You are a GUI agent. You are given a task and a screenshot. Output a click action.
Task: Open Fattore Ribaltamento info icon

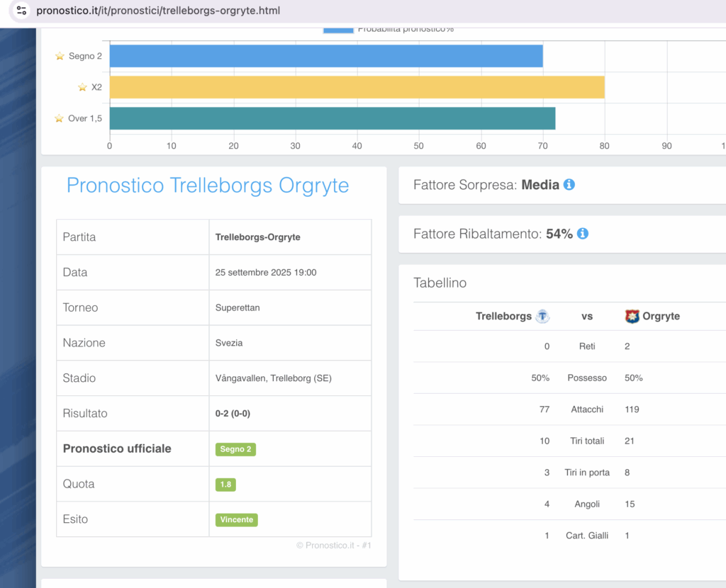(x=583, y=234)
